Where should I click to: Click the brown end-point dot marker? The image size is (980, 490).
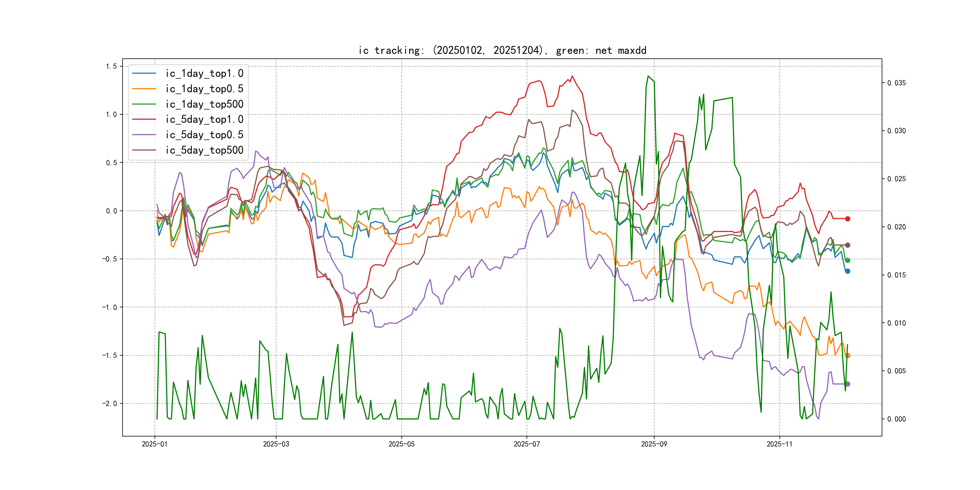coord(848,245)
